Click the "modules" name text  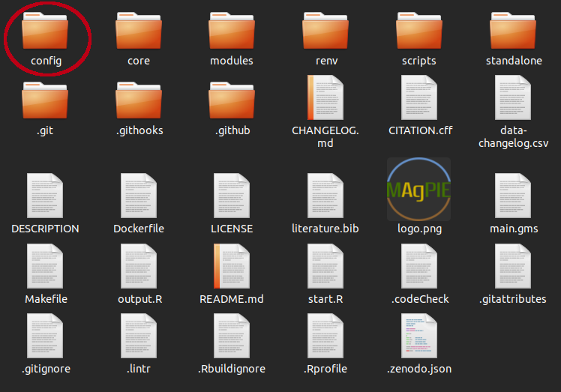click(232, 61)
